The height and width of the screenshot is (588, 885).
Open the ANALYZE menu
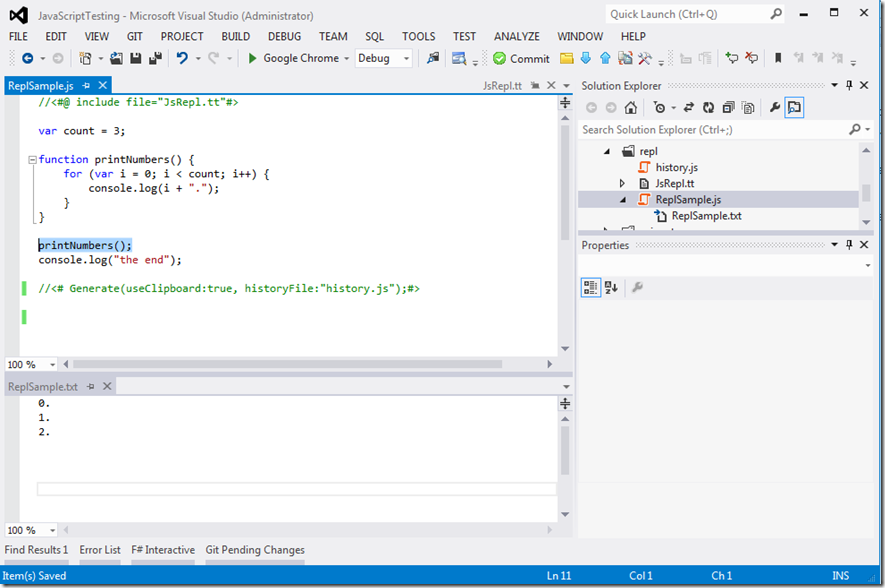(516, 36)
